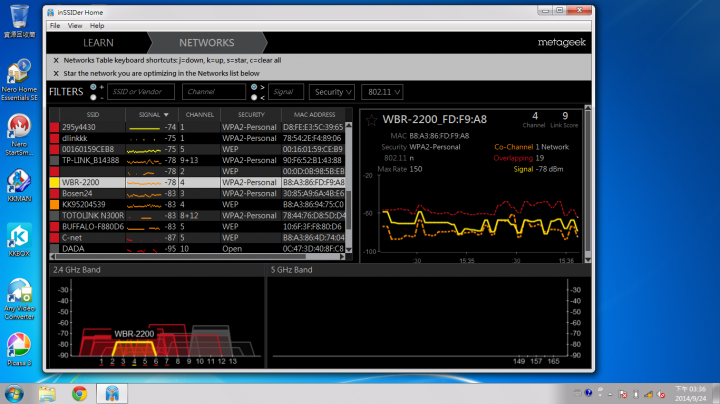Click the SSID or Vendor filter field
This screenshot has width=720, height=404.
[x=141, y=92]
